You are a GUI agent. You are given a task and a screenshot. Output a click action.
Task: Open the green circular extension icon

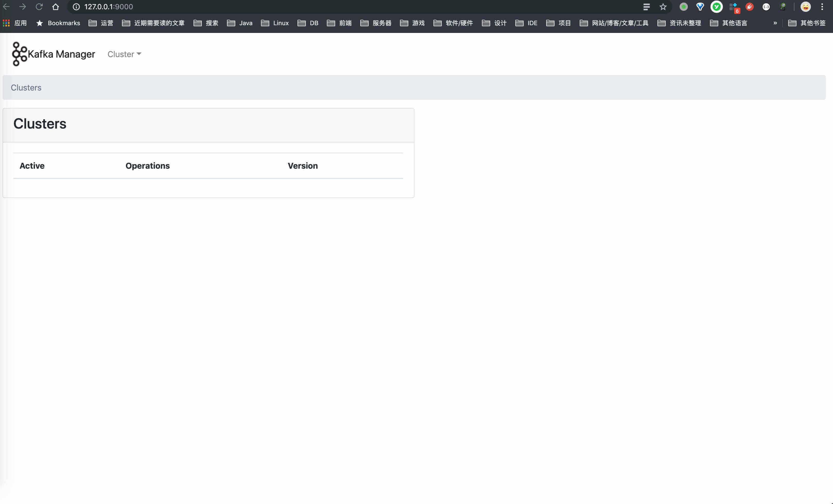[684, 6]
